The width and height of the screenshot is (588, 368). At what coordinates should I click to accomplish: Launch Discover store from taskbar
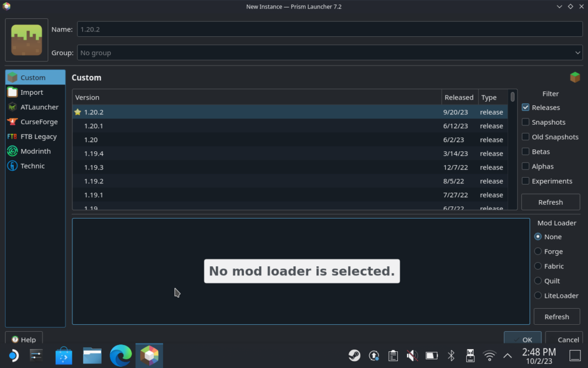pos(64,355)
